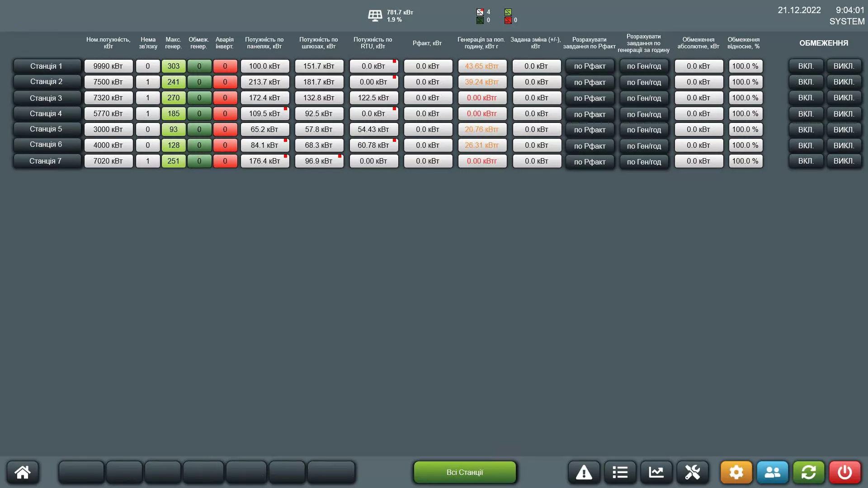Open the alarms warning triangle icon
868x488 pixels.
(x=584, y=472)
